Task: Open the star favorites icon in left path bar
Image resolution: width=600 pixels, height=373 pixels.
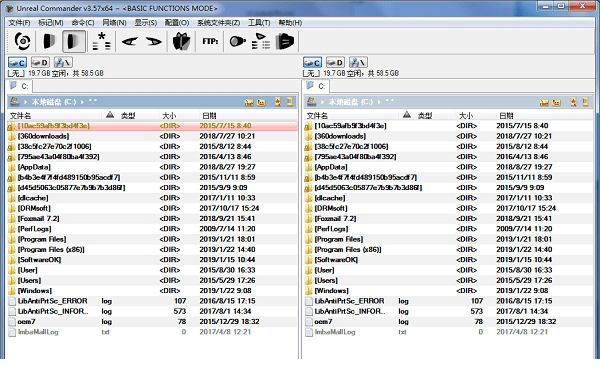Action: 278,102
